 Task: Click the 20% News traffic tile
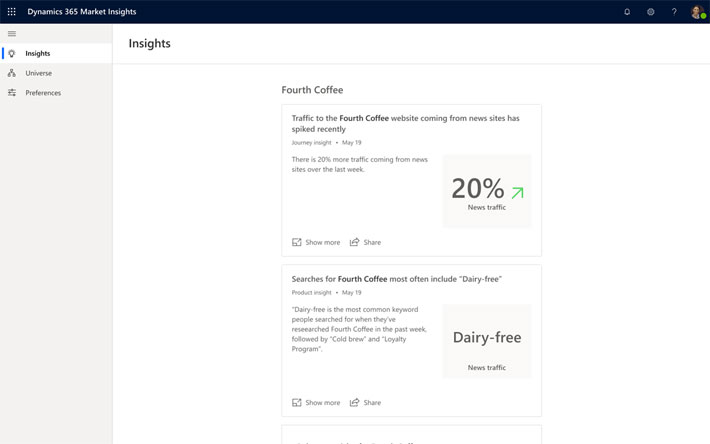pos(487,191)
